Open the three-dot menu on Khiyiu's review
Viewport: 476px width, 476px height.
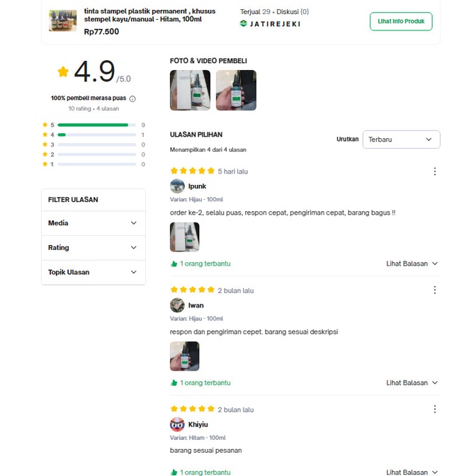click(435, 409)
